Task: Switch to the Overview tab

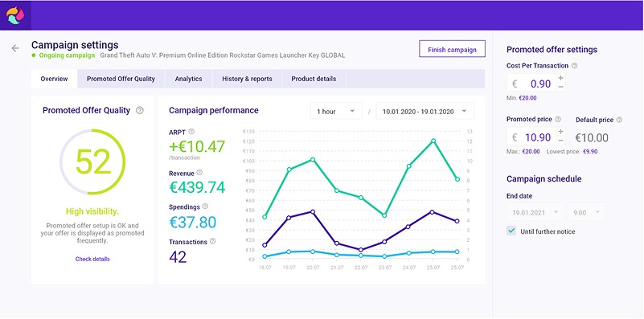Action: click(x=54, y=79)
